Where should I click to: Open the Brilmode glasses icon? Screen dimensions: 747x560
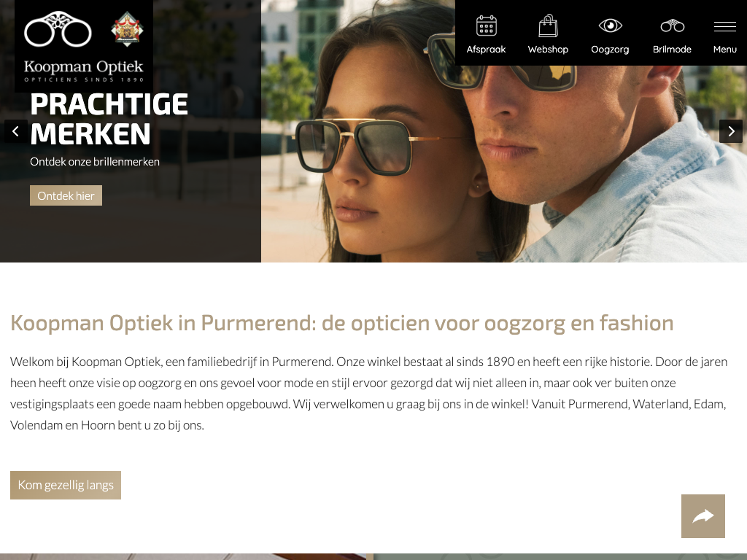click(x=672, y=26)
